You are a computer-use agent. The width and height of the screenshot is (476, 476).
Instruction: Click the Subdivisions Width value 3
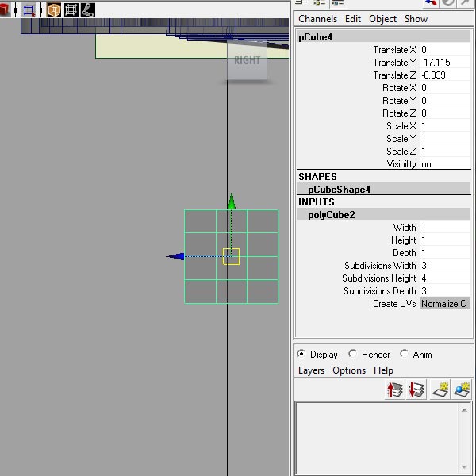click(445, 266)
